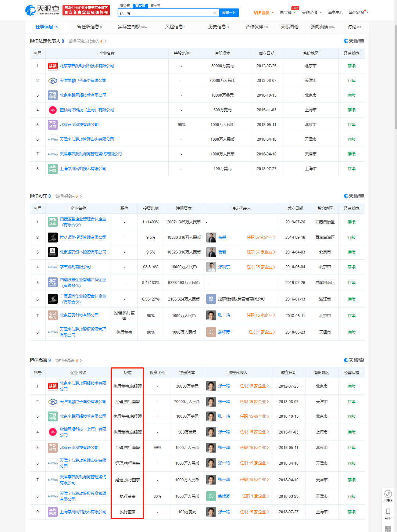This screenshot has height=532, width=397.
Task: Click green 余 avatar in executive table
Action: [211, 496]
